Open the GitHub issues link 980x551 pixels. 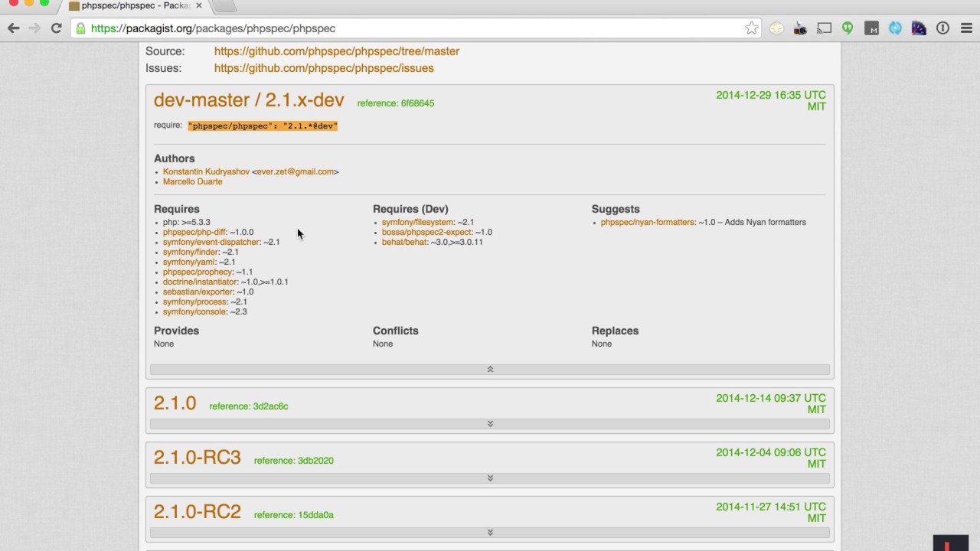point(324,68)
